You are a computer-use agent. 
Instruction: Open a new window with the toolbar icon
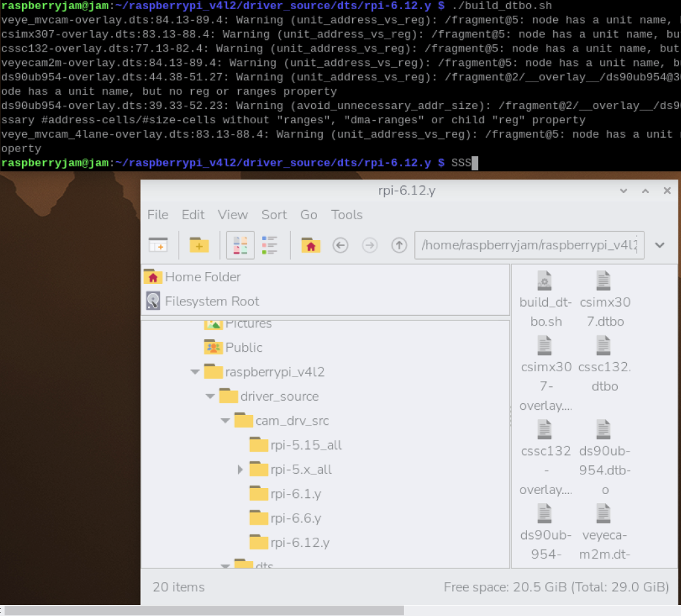tap(158, 245)
